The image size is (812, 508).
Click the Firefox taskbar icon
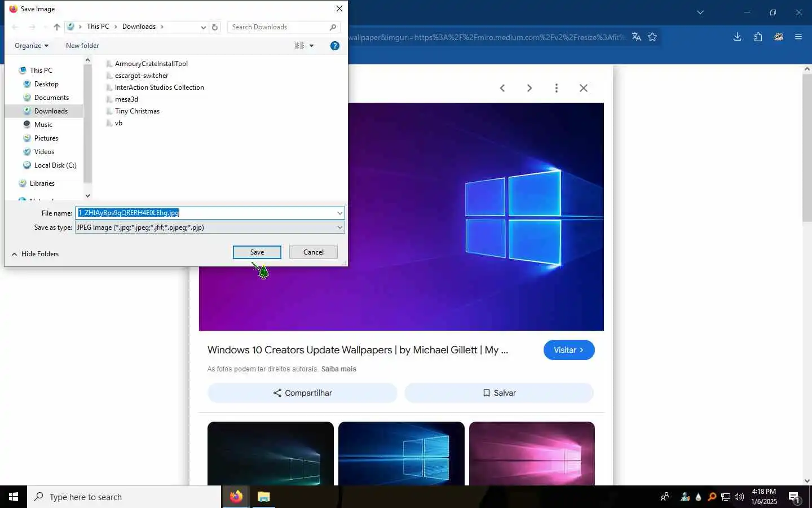pos(236,497)
